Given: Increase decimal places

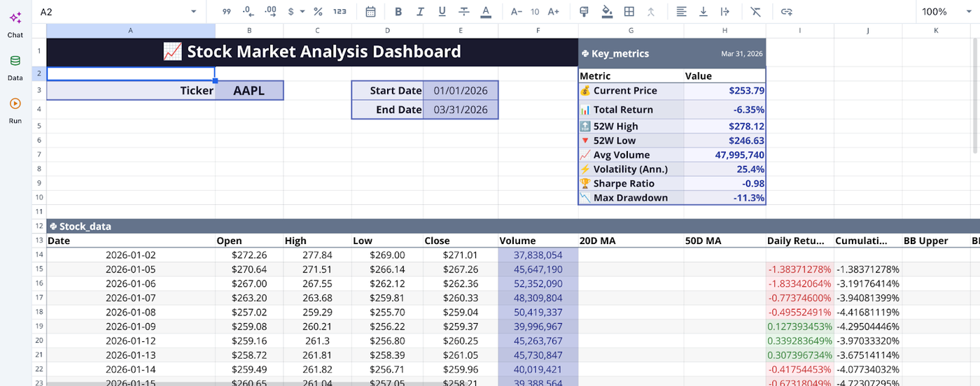Looking at the screenshot, I should (271, 11).
